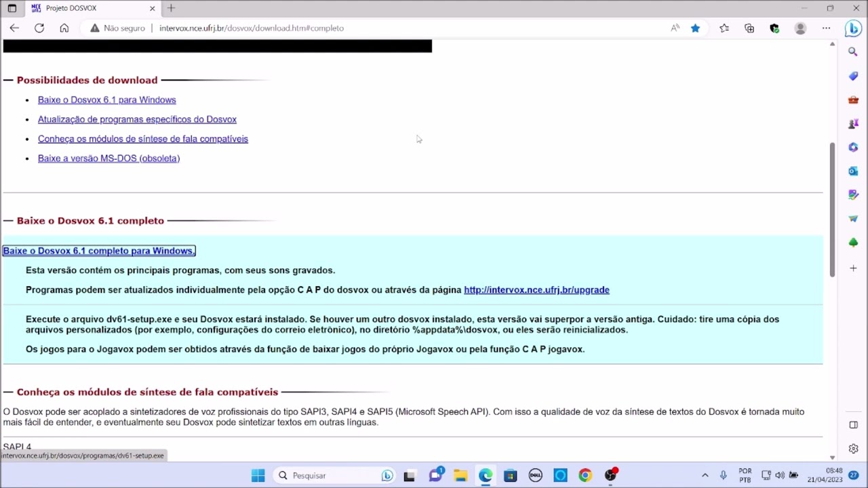This screenshot has height=488, width=868.
Task: Open sidebar search icon
Action: coord(853,52)
